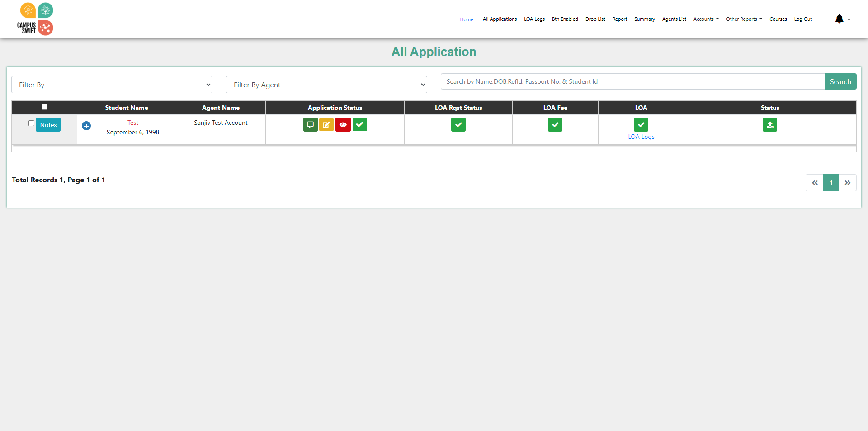Check the Test student row checkbox
The height and width of the screenshot is (431, 868).
31,123
